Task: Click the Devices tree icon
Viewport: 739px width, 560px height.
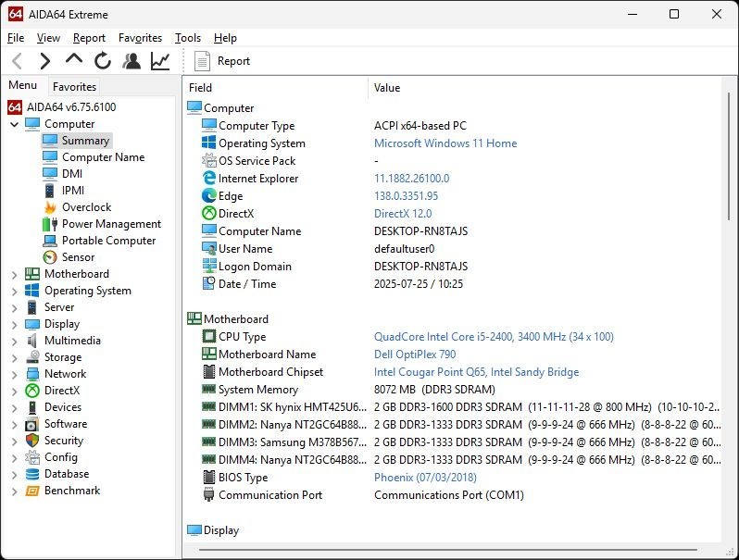Action: click(x=32, y=407)
